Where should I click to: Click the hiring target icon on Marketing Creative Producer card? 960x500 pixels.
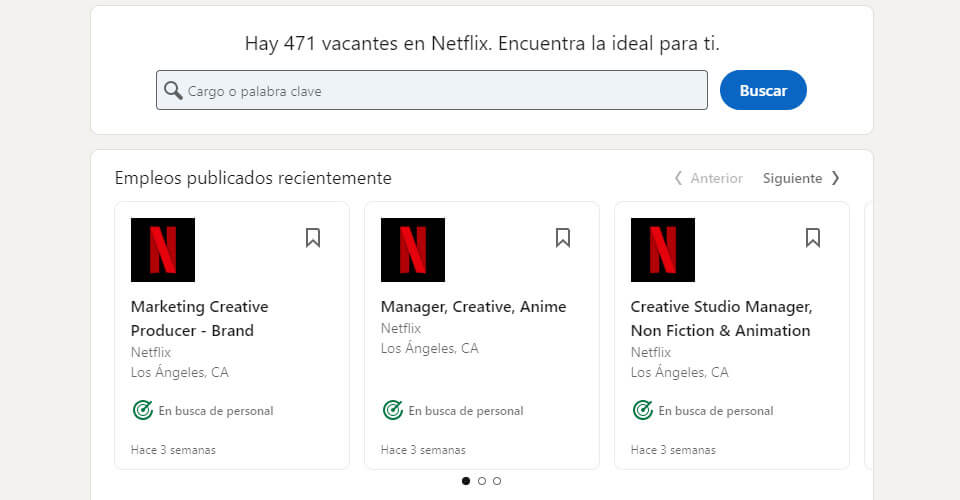(143, 410)
